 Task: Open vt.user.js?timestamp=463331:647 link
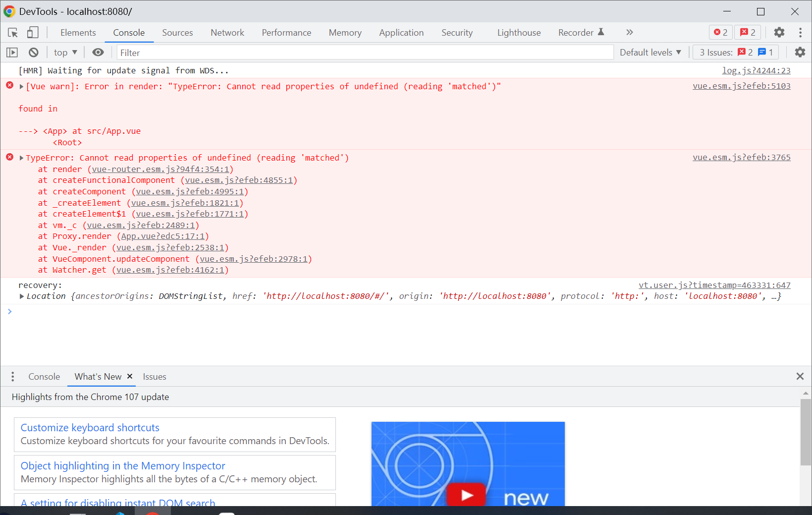pyautogui.click(x=714, y=285)
